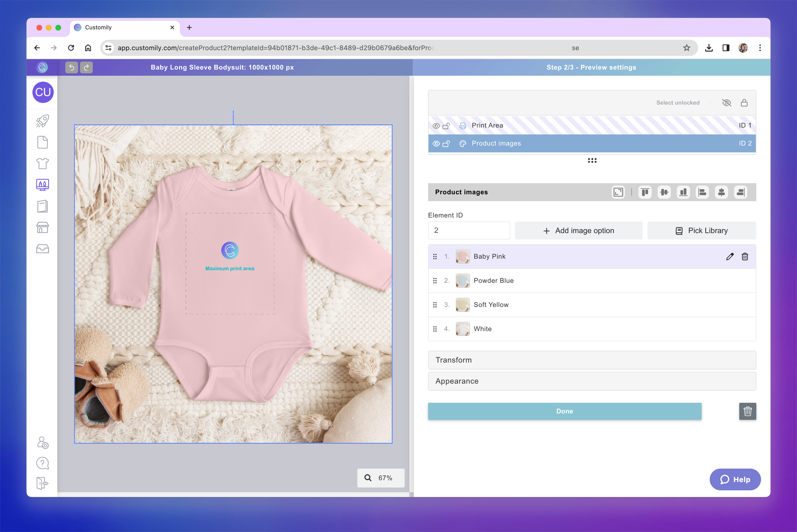Lock the Product images layer
This screenshot has height=532, width=797.
[446, 143]
